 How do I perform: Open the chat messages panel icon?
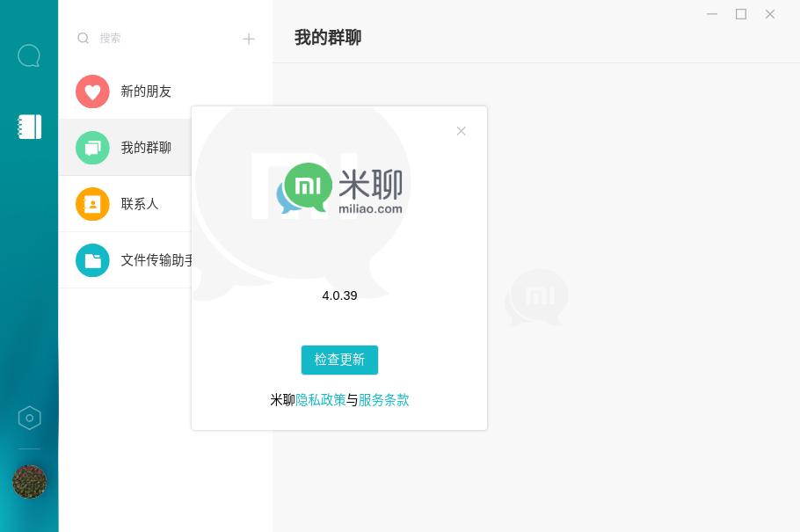29,55
